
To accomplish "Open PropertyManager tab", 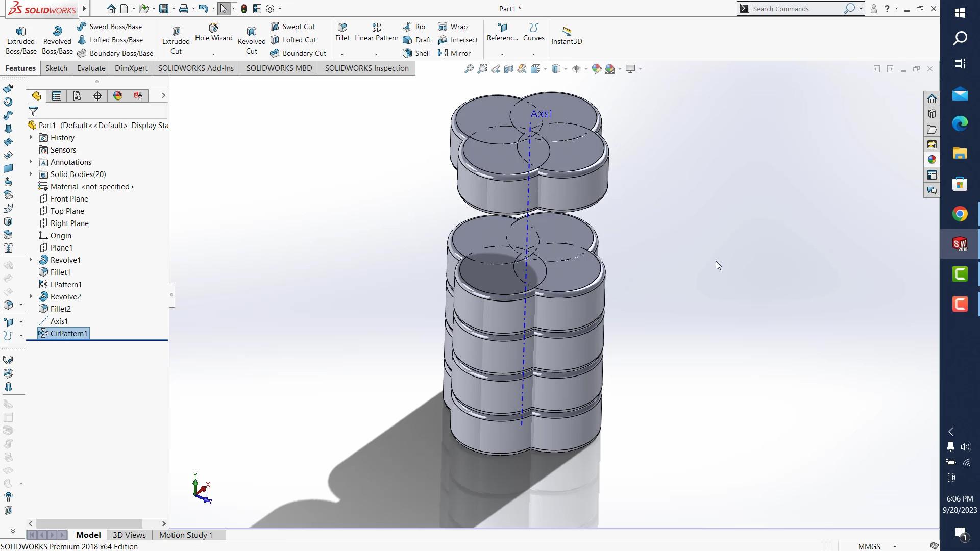I will 57,95.
